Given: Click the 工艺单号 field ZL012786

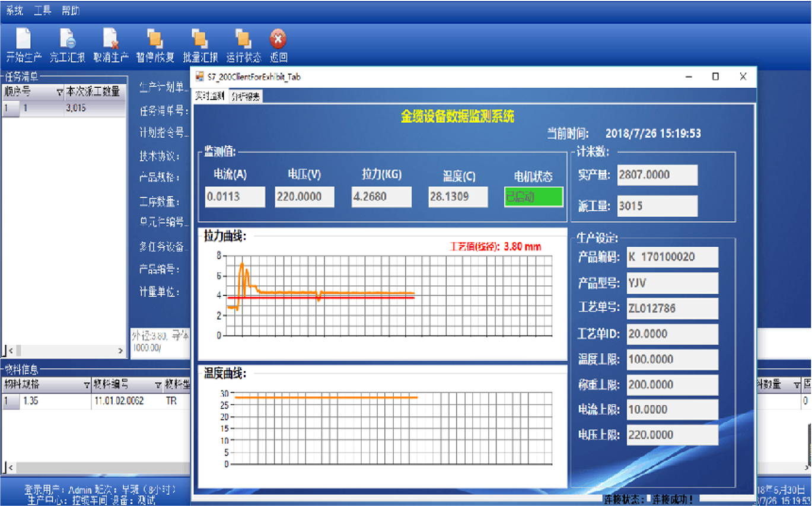Looking at the screenshot, I should [x=672, y=308].
